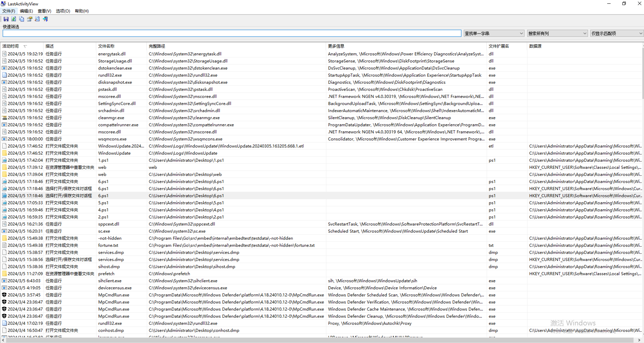The height and width of the screenshot is (343, 644).
Task: Expand the 搜索所有列 dropdown
Action: tap(557, 33)
